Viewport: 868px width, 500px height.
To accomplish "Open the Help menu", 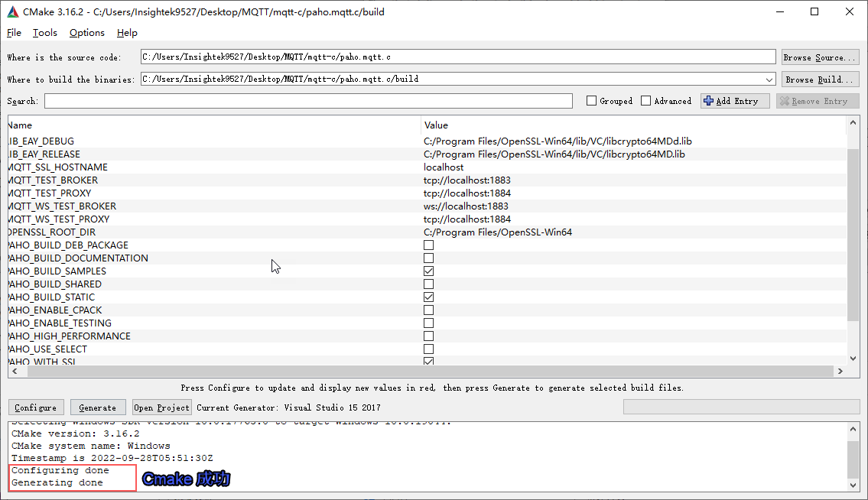I will tap(127, 33).
